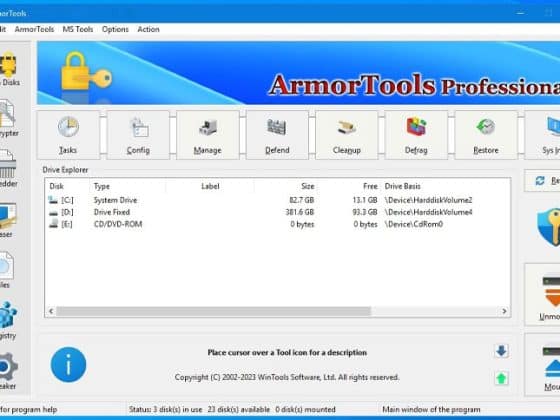Screen dimensions: 560x420
Task: Open the MS Tools menu
Action: (78, 29)
